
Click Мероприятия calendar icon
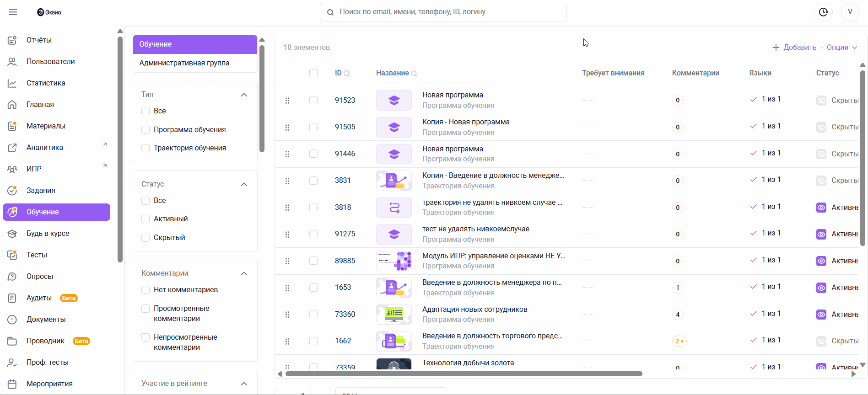[x=12, y=384]
